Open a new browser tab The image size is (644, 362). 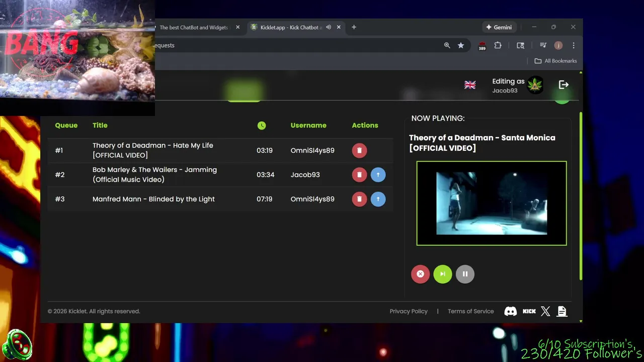pos(354,27)
